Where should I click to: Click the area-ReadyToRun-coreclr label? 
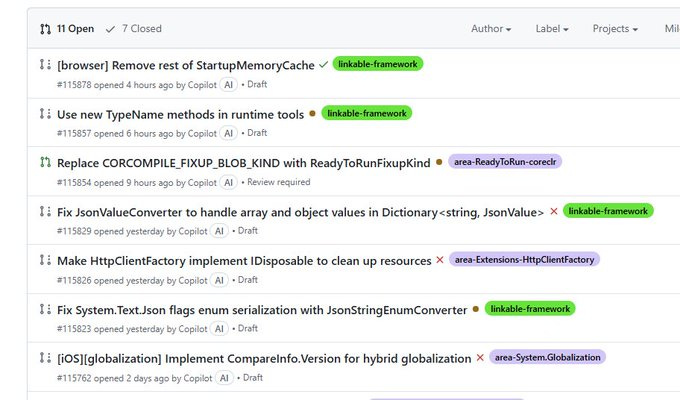pyautogui.click(x=505, y=162)
